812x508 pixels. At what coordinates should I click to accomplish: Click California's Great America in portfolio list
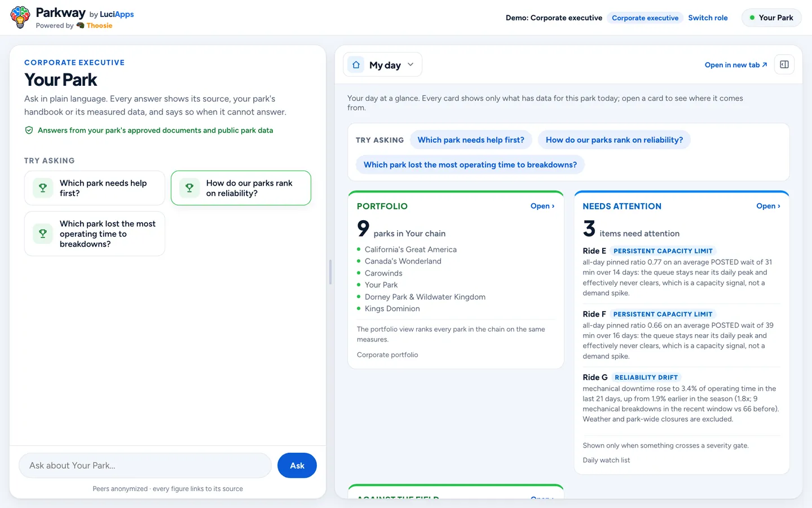click(x=411, y=249)
